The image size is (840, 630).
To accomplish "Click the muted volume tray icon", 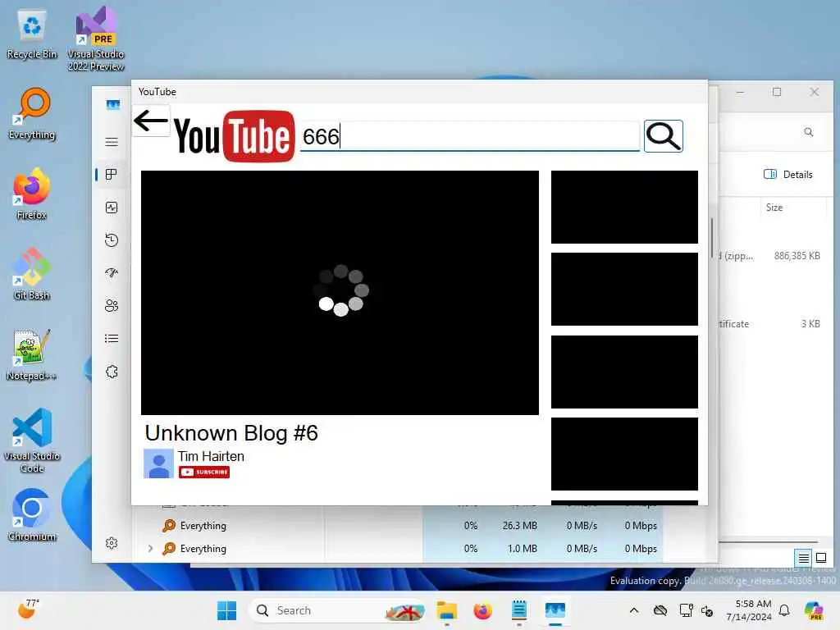I will coord(707,610).
